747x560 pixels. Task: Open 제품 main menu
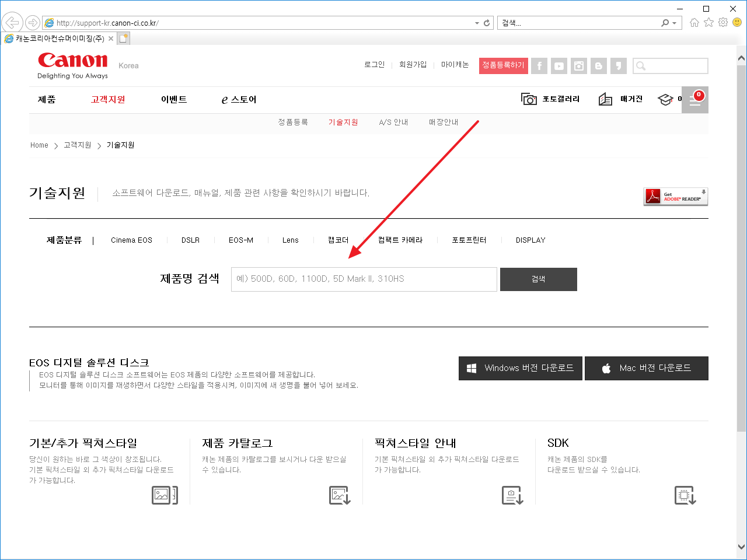[47, 100]
